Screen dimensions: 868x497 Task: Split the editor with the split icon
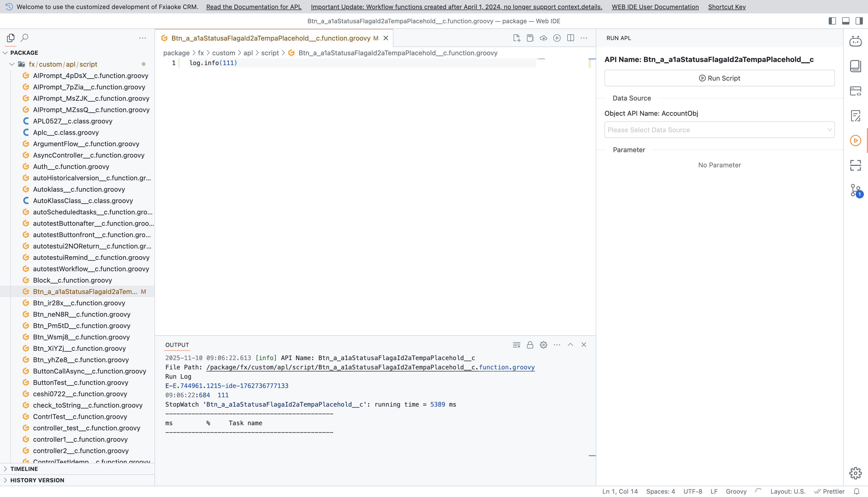point(570,38)
